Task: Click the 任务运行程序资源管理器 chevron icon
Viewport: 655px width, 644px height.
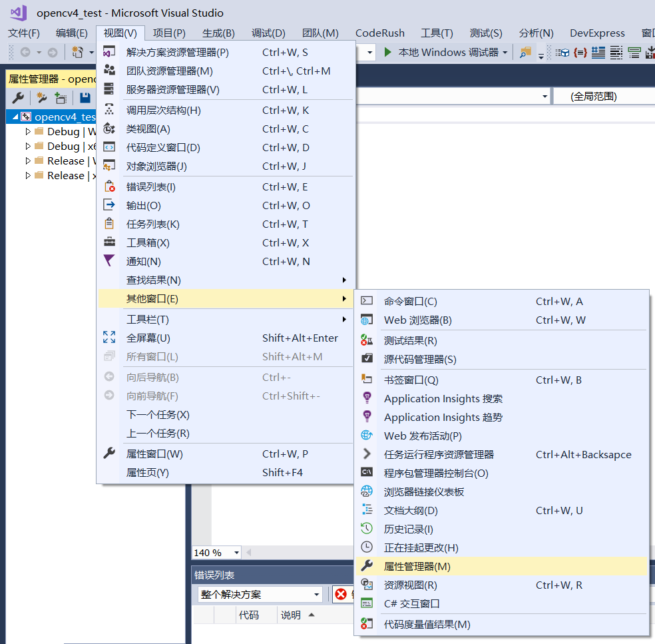Action: click(367, 454)
